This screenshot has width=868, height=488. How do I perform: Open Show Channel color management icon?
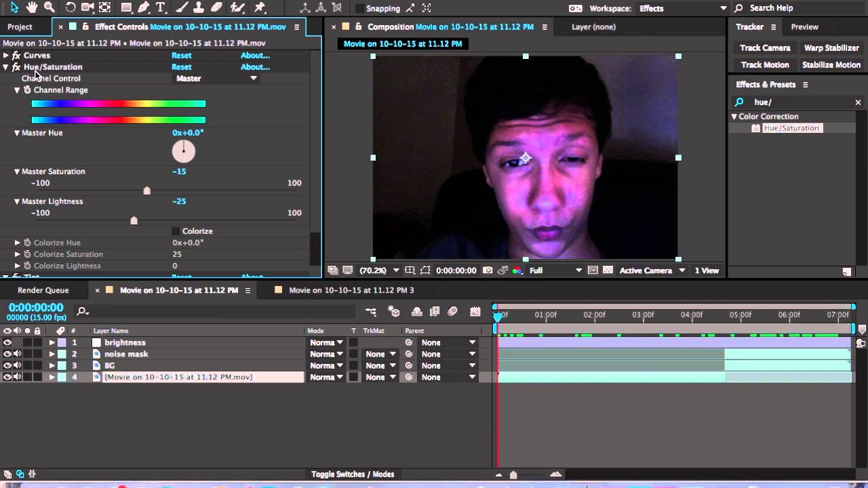(x=517, y=270)
